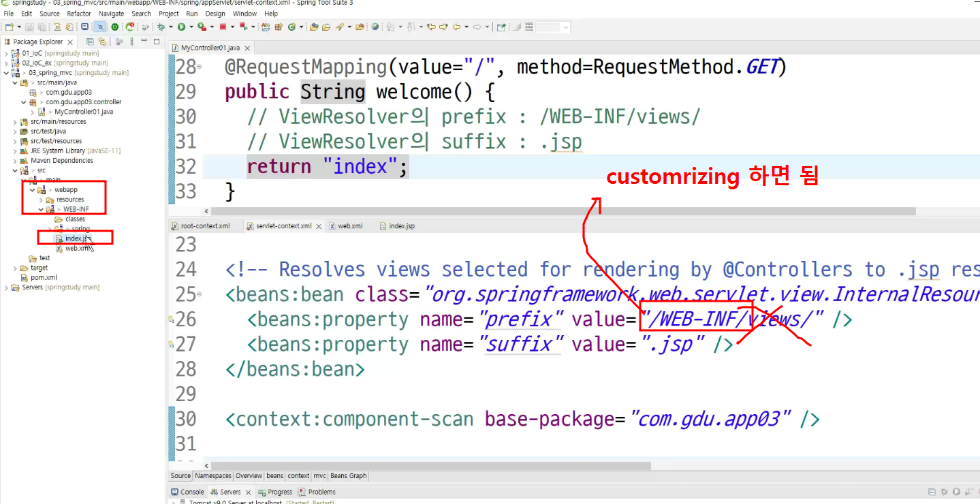This screenshot has width=980, height=504.
Task: Close the MyController01.java editor tab
Action: pos(247,48)
